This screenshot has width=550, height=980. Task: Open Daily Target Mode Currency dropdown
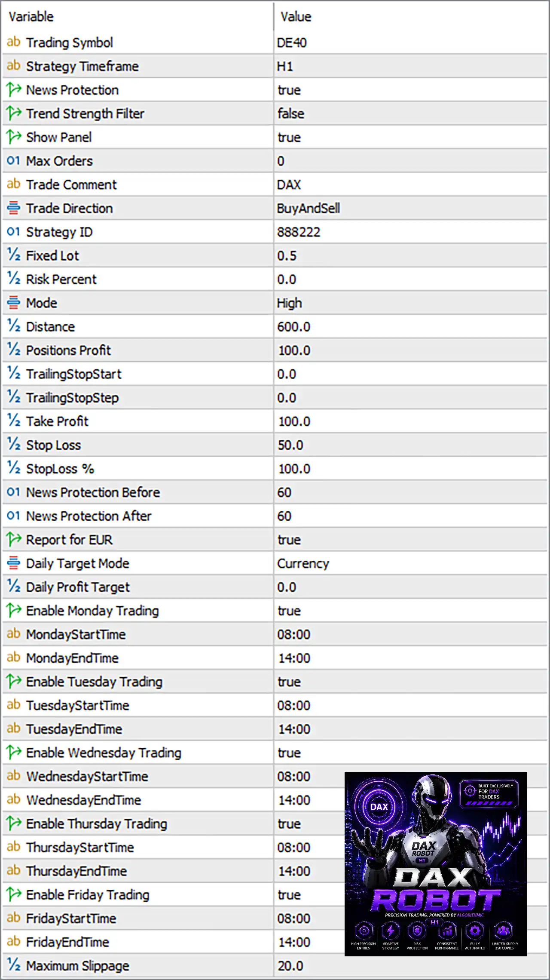(x=410, y=563)
